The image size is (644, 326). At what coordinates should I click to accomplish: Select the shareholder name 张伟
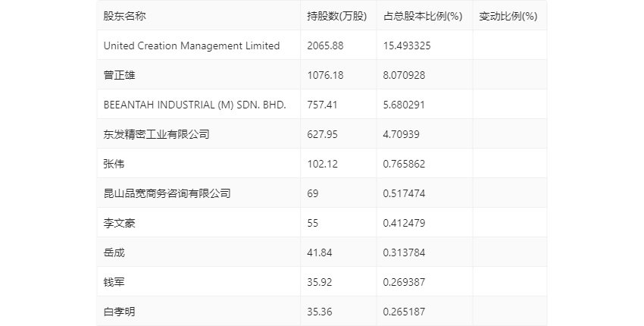coord(114,164)
